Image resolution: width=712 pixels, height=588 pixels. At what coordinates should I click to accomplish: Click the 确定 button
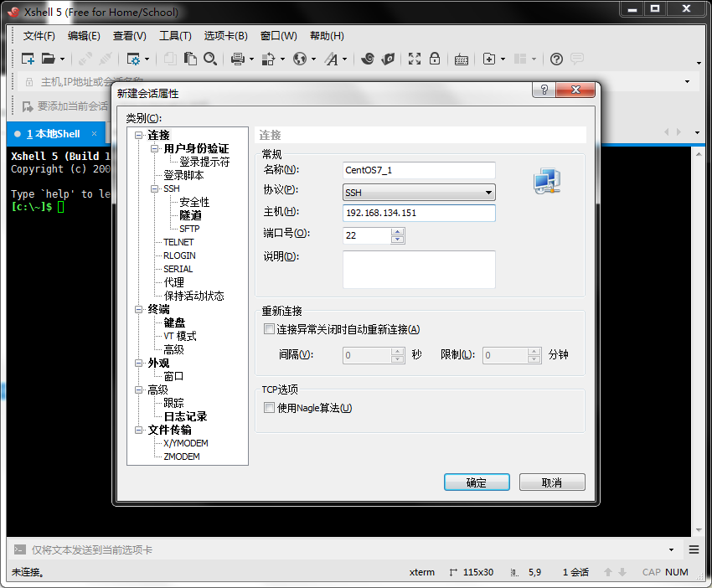(x=477, y=482)
